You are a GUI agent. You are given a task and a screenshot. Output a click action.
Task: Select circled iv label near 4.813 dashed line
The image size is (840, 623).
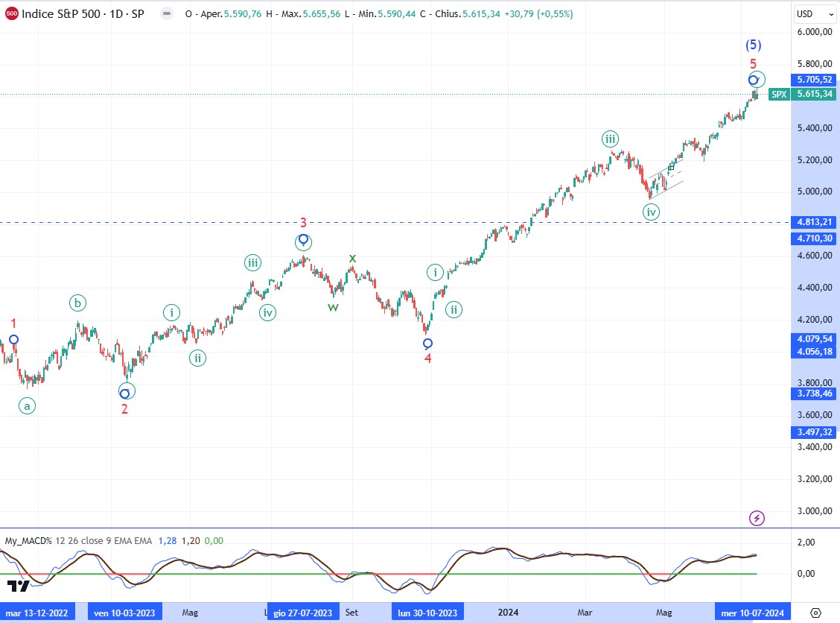click(651, 212)
